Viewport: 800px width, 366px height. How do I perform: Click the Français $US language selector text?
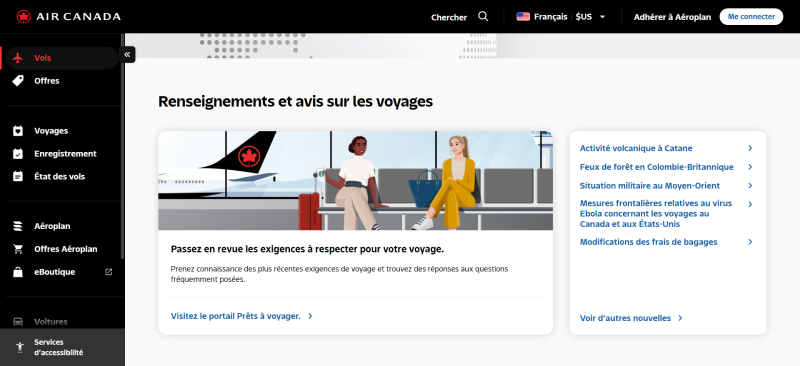[563, 17]
